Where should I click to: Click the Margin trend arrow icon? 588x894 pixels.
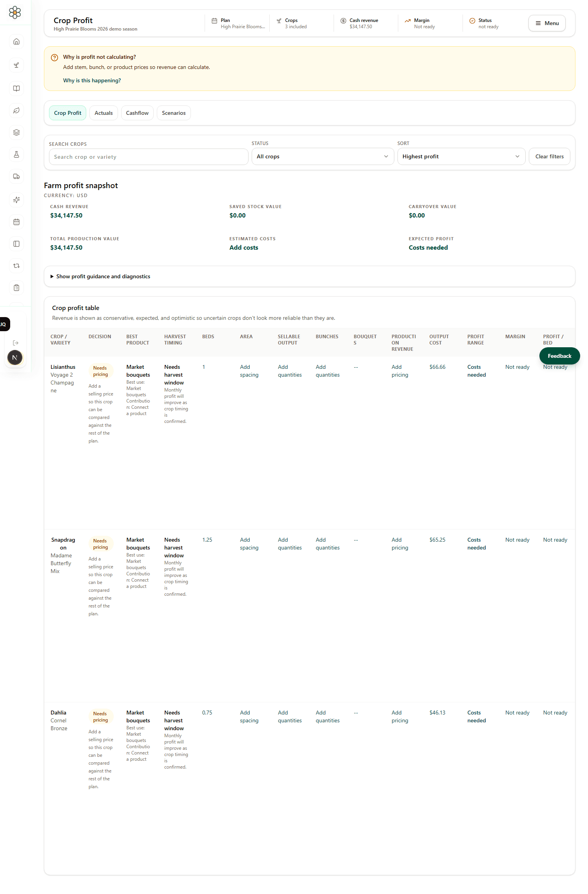[408, 21]
